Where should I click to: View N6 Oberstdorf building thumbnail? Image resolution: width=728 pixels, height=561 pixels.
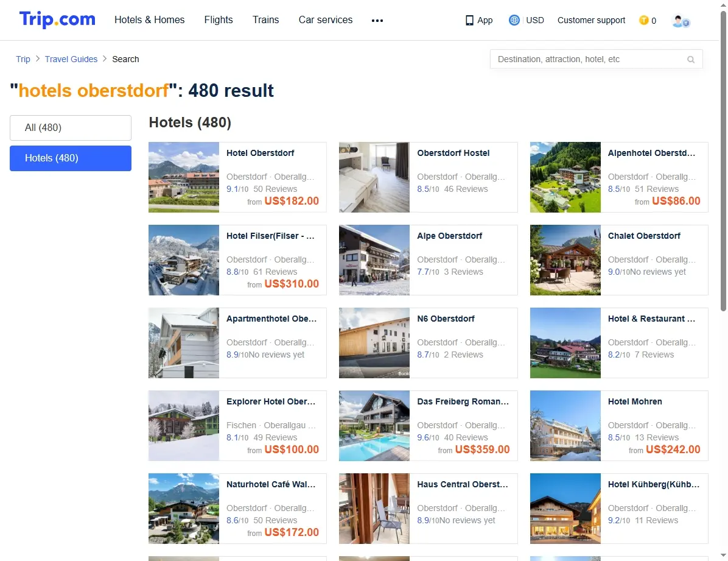tap(374, 342)
